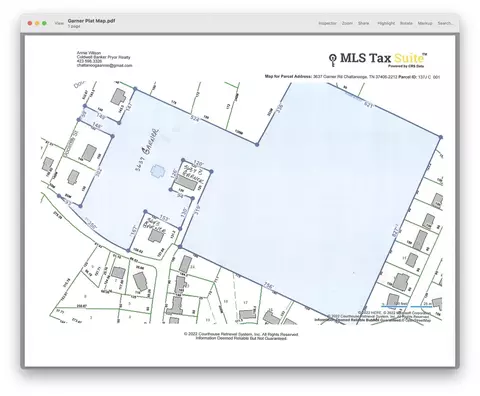Screen dimensions: 480x396
Task: Click the 621' boundary measurement label
Action: point(368,105)
